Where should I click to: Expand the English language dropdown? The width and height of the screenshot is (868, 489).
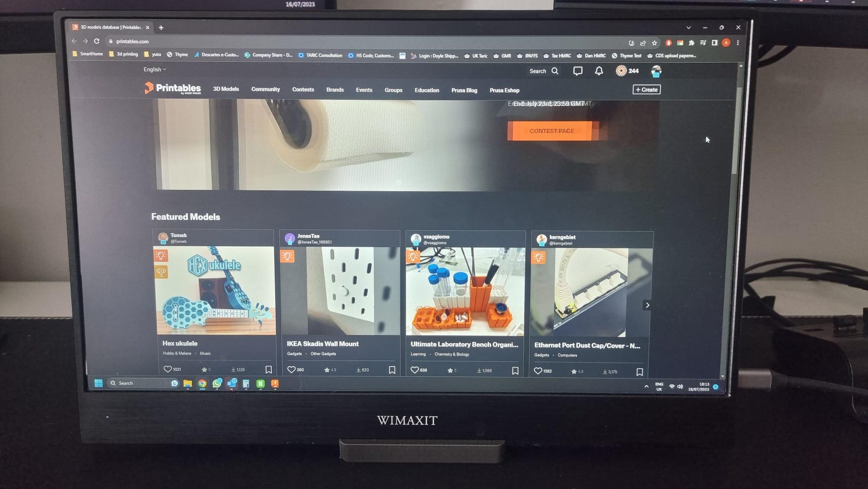coord(155,69)
